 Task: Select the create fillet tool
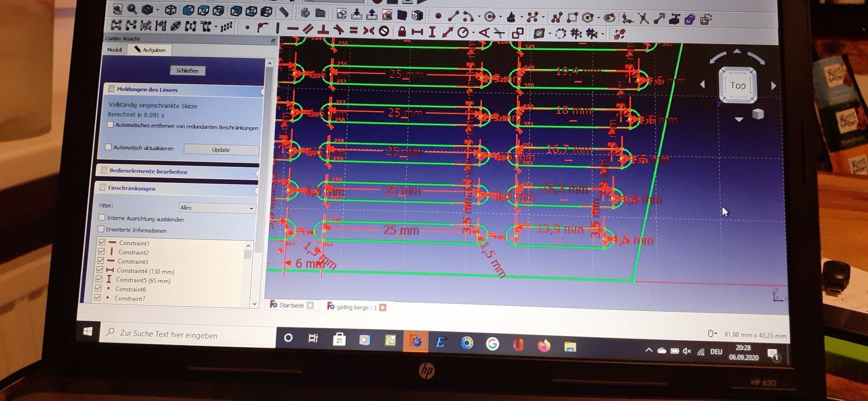click(627, 19)
